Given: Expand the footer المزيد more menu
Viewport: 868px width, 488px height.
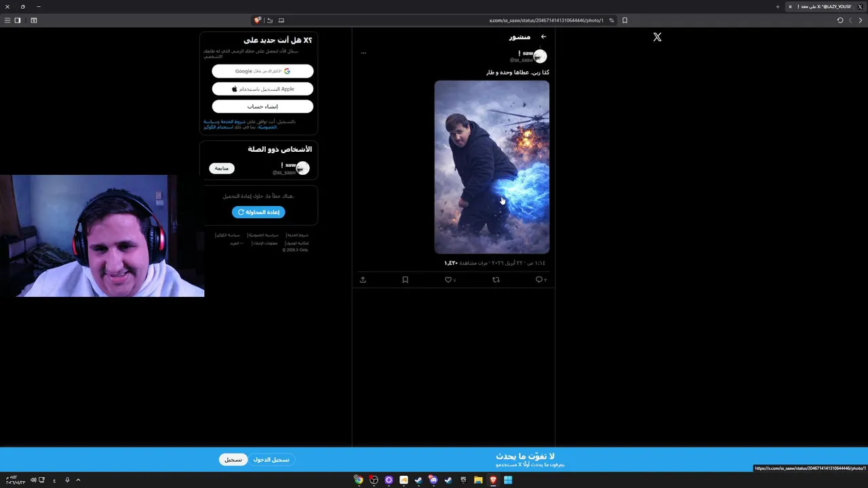Looking at the screenshot, I should pos(236,243).
